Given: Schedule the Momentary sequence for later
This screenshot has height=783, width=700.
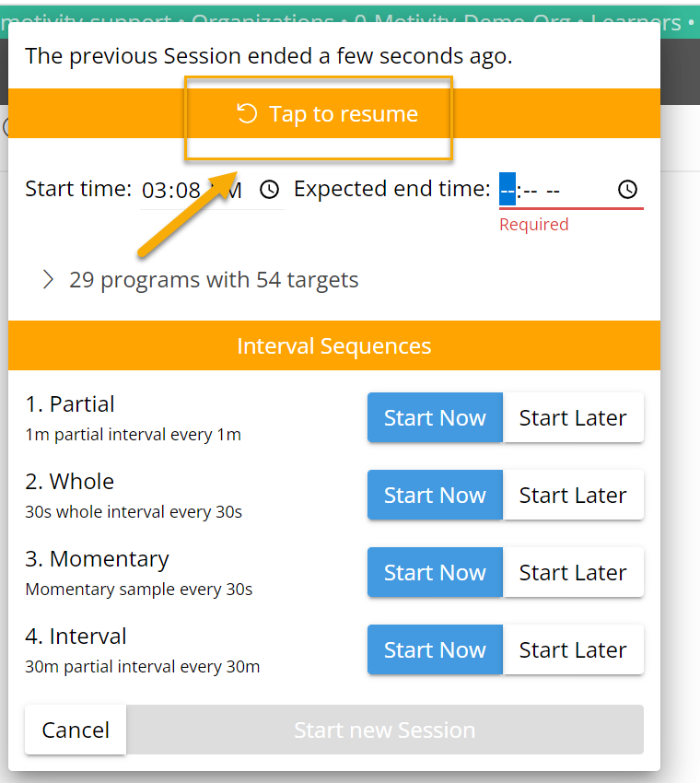Looking at the screenshot, I should (x=573, y=572).
